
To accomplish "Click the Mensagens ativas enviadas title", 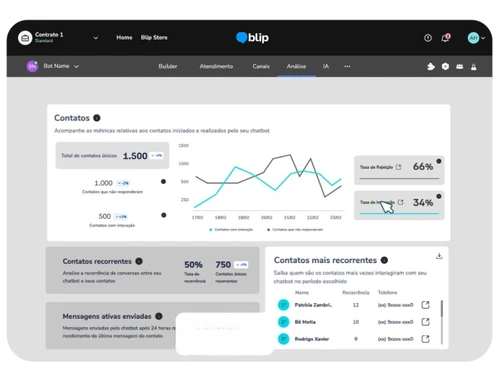I will tap(107, 316).
